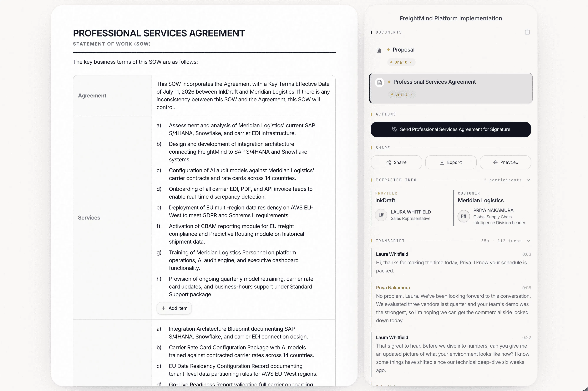Send Professional Services Agreement for Signature
This screenshot has width=588, height=391.
(x=451, y=129)
